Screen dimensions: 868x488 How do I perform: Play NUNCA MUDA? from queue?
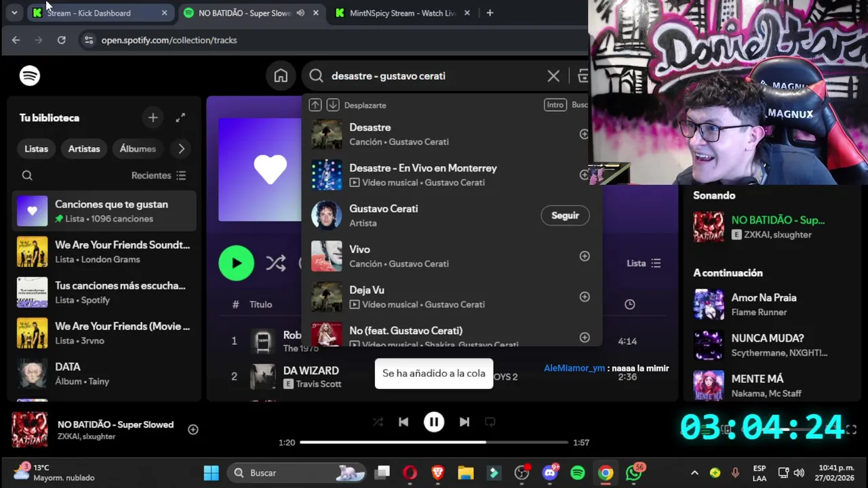coord(773,345)
